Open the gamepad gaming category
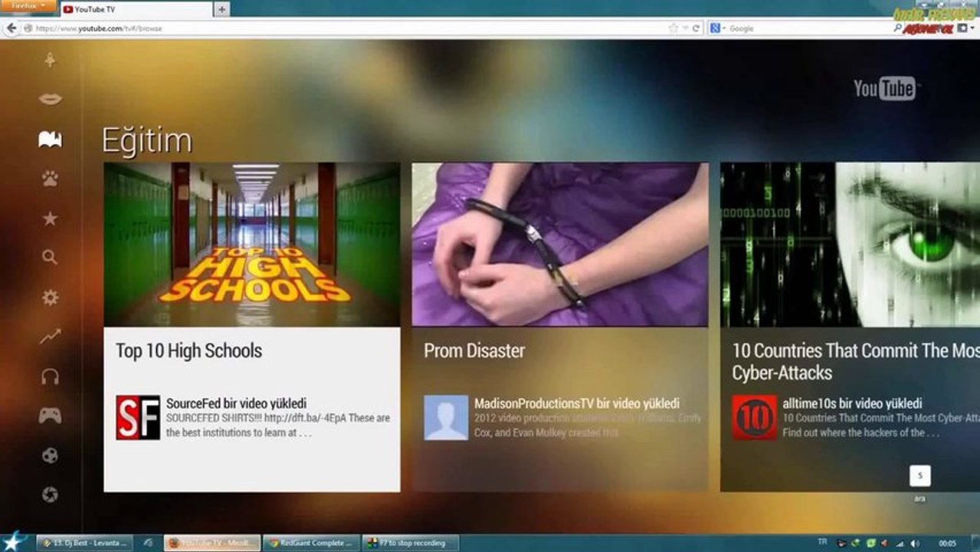The width and height of the screenshot is (980, 552). pos(50,416)
